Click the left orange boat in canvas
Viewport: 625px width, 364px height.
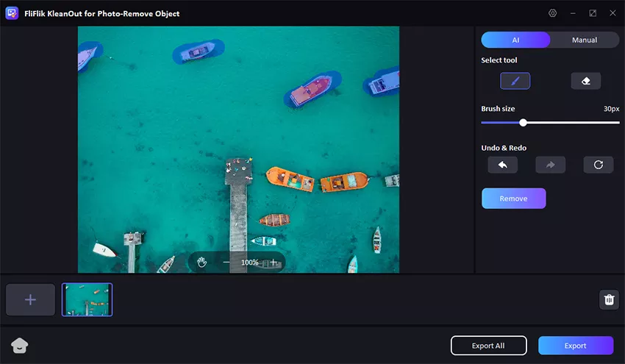click(290, 179)
